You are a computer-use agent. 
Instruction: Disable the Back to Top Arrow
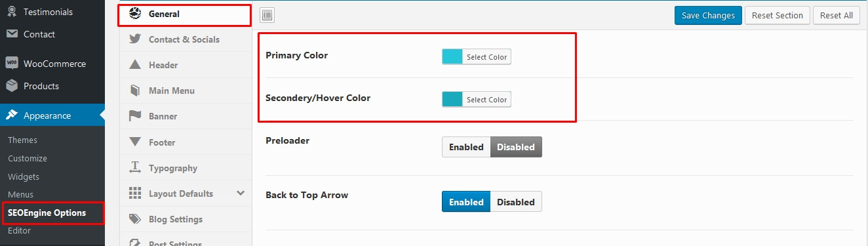pyautogui.click(x=516, y=202)
